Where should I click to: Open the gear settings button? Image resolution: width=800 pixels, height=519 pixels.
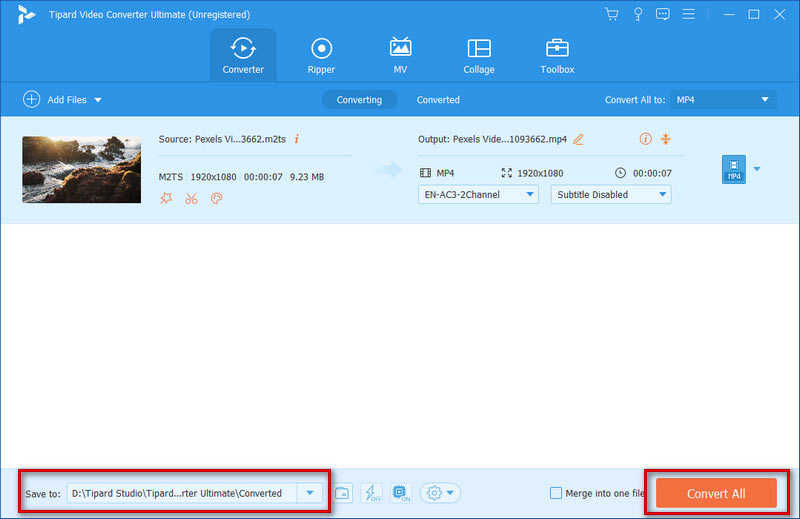pos(440,493)
